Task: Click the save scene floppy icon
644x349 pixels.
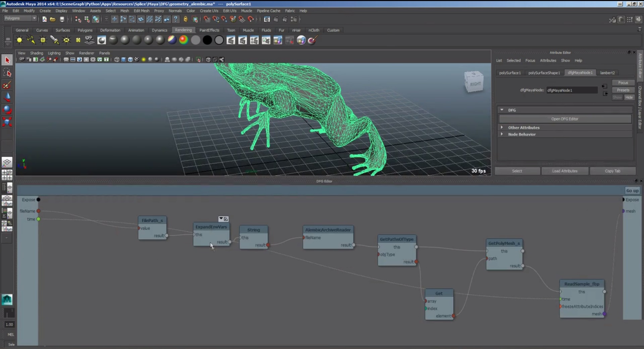Action: click(62, 19)
